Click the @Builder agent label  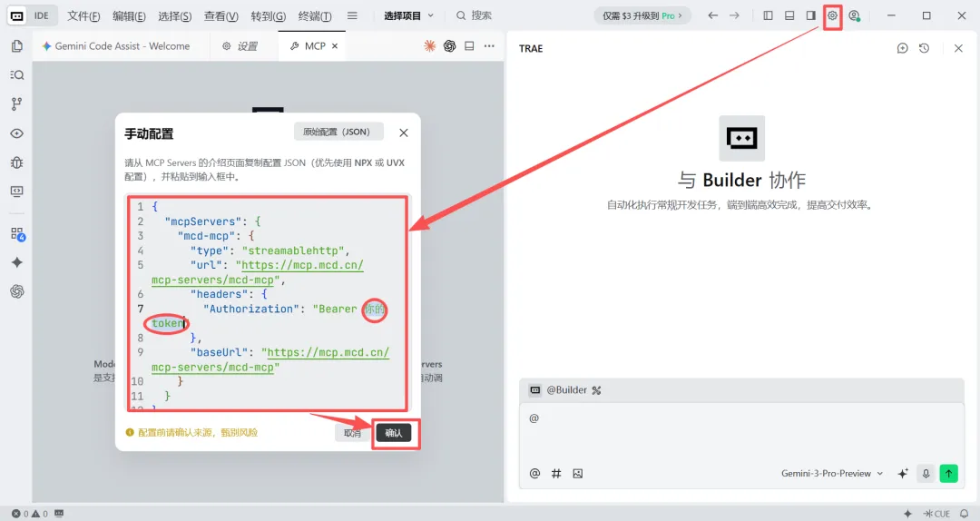[x=567, y=389]
